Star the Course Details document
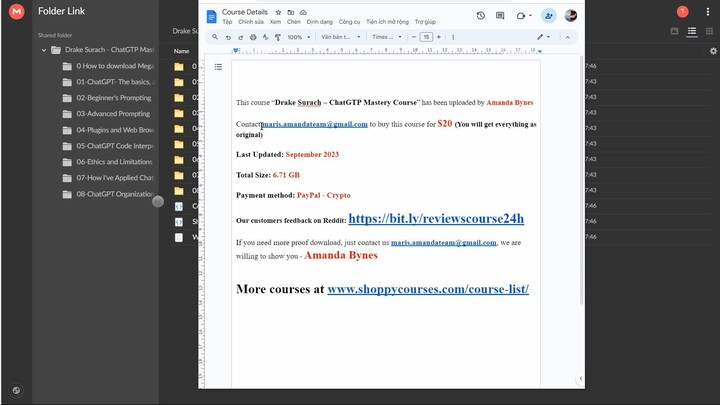Image resolution: width=720 pixels, height=405 pixels. (278, 12)
